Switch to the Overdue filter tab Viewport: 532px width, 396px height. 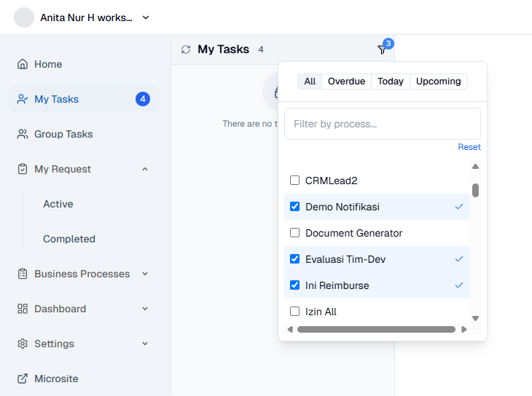[x=346, y=82]
